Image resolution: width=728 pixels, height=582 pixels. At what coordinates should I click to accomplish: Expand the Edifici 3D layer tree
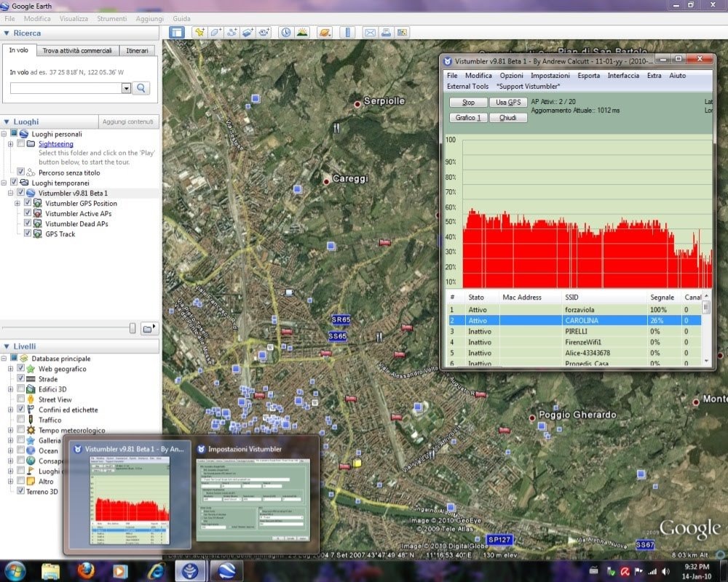coord(11,389)
